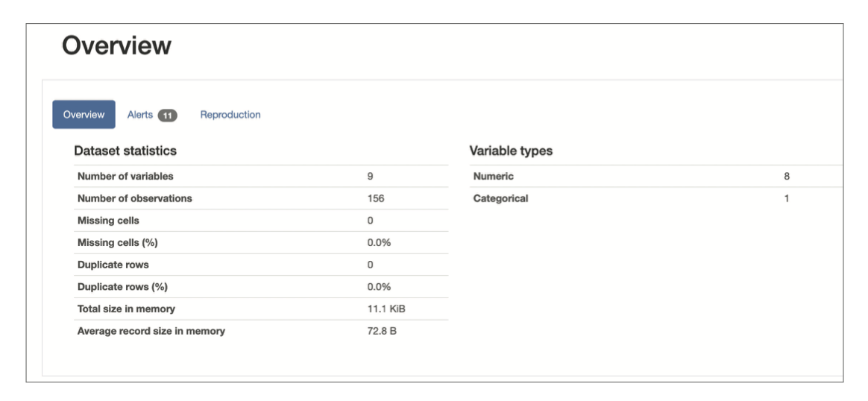Click the large Overview page heading
Viewport: 868px width, 401px height.
click(116, 46)
